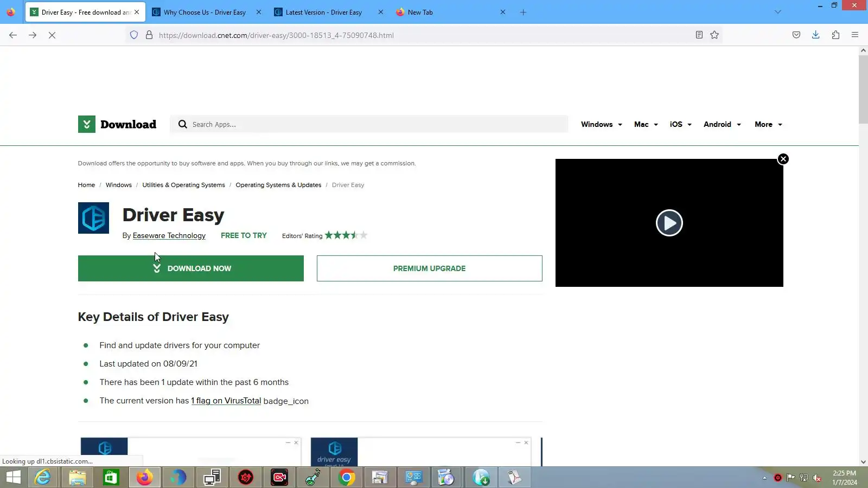868x488 pixels.
Task: Bookmark this page with the star
Action: pyautogui.click(x=714, y=35)
